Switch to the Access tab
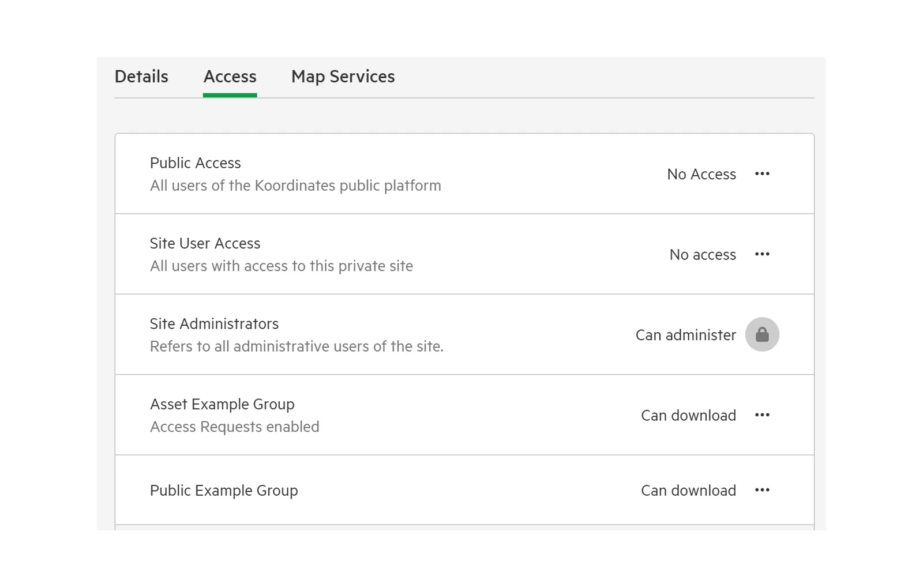 (x=230, y=77)
